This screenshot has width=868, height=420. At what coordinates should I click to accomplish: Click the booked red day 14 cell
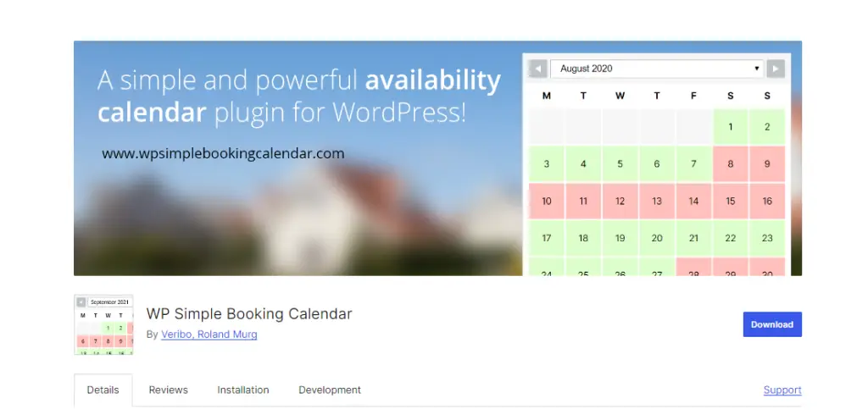[693, 202]
